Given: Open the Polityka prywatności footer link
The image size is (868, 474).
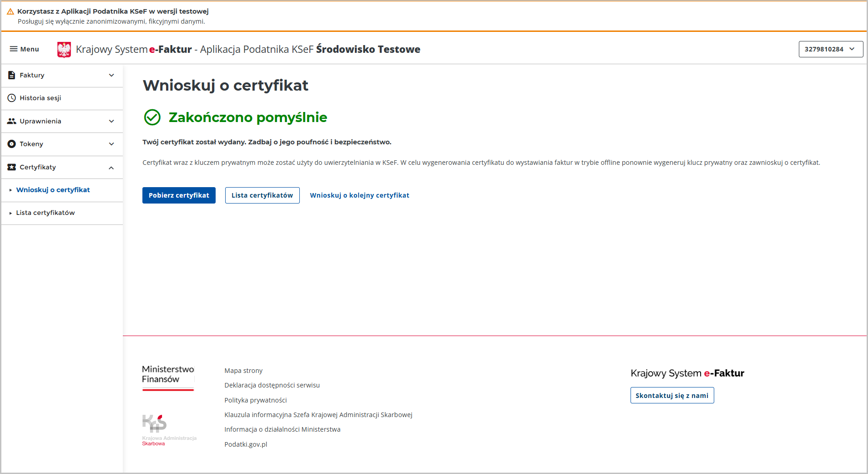Looking at the screenshot, I should [x=255, y=400].
